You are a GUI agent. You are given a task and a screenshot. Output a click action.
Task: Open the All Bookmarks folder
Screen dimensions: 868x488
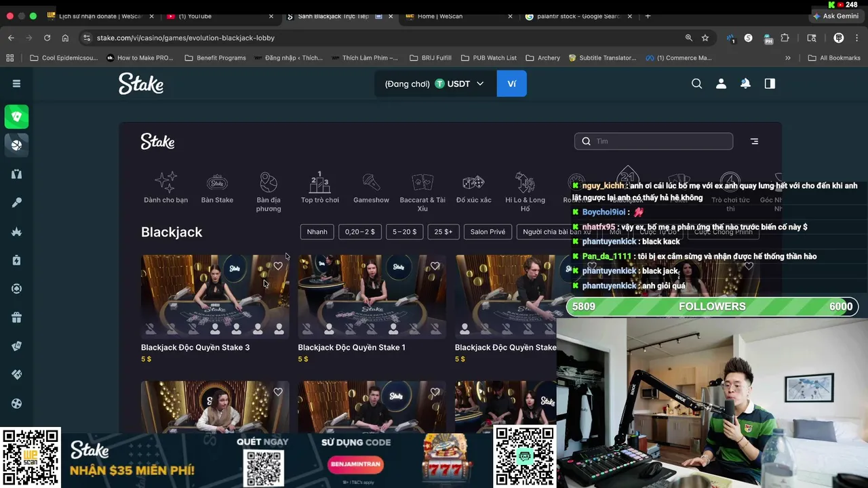pos(834,58)
